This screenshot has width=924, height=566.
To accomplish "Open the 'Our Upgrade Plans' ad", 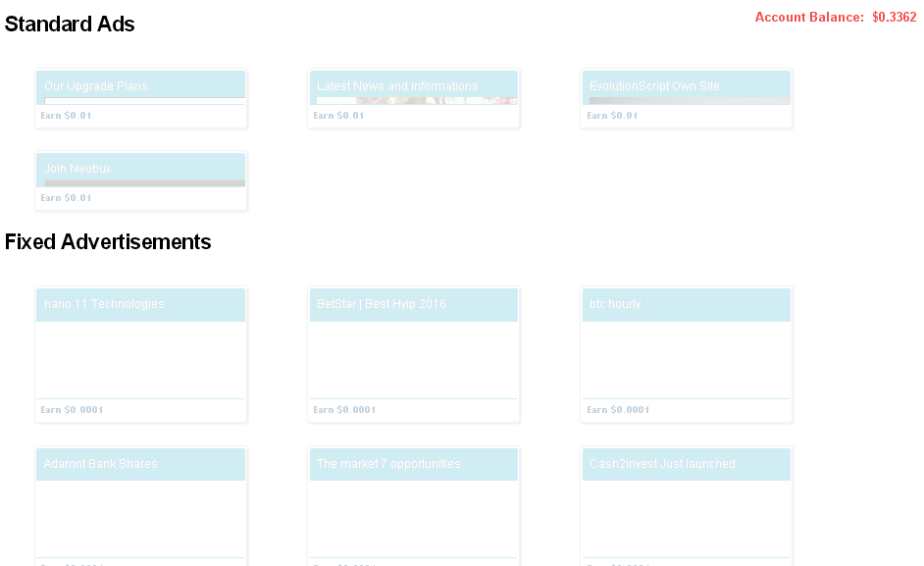I will point(96,86).
